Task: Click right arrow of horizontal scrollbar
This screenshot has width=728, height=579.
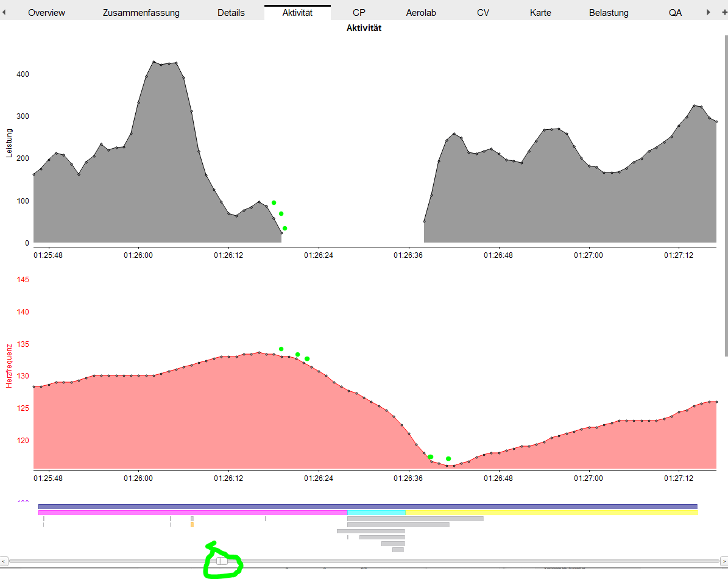Action: coord(723,561)
